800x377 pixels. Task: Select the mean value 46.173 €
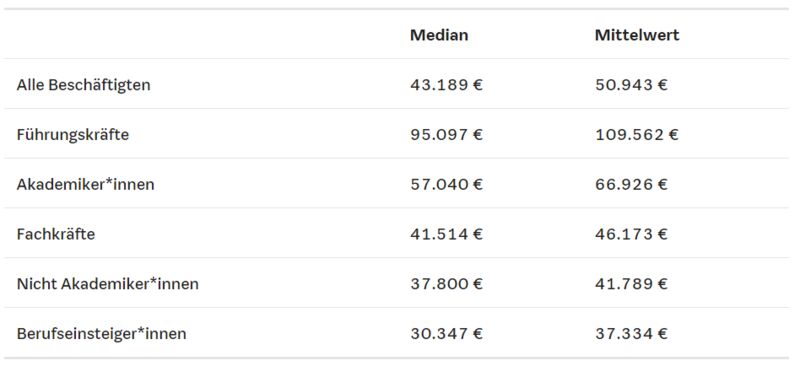pos(631,234)
